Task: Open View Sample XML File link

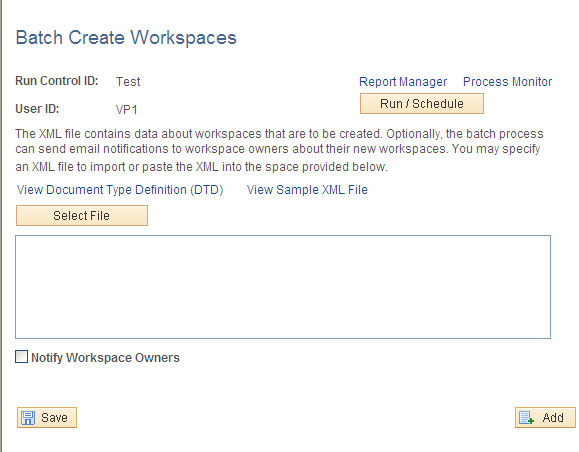Action: [307, 190]
